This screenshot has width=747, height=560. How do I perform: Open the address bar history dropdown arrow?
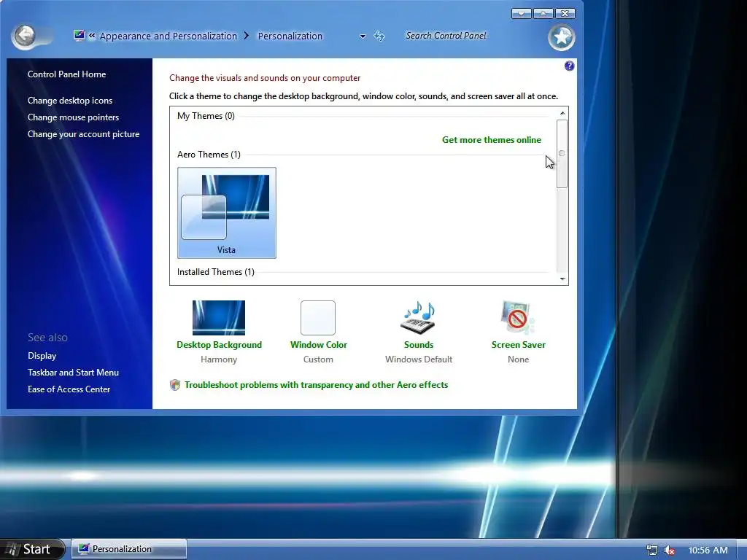(x=363, y=36)
